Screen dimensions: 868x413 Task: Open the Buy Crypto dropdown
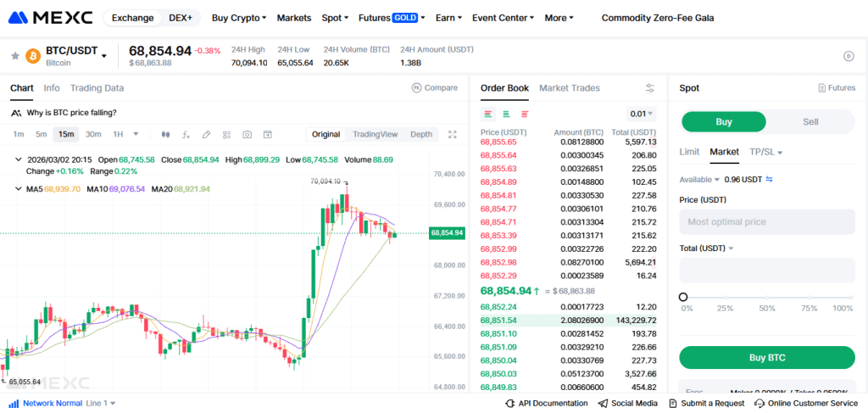click(x=239, y=18)
